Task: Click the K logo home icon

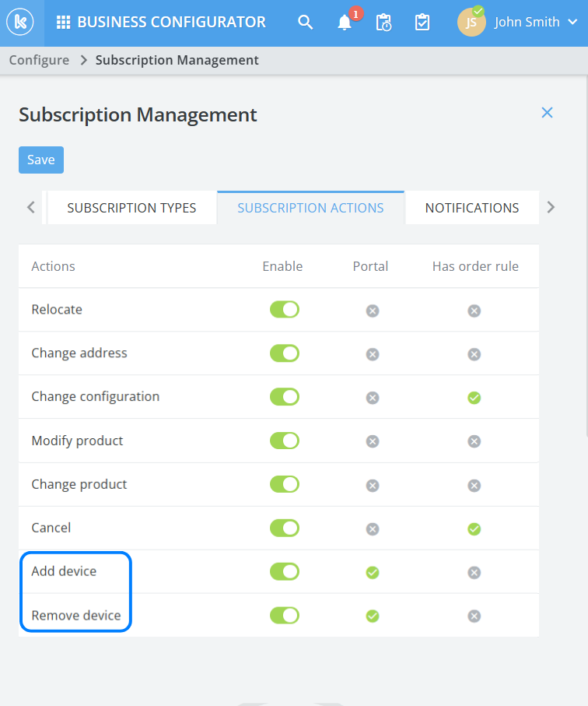Action: pos(19,22)
